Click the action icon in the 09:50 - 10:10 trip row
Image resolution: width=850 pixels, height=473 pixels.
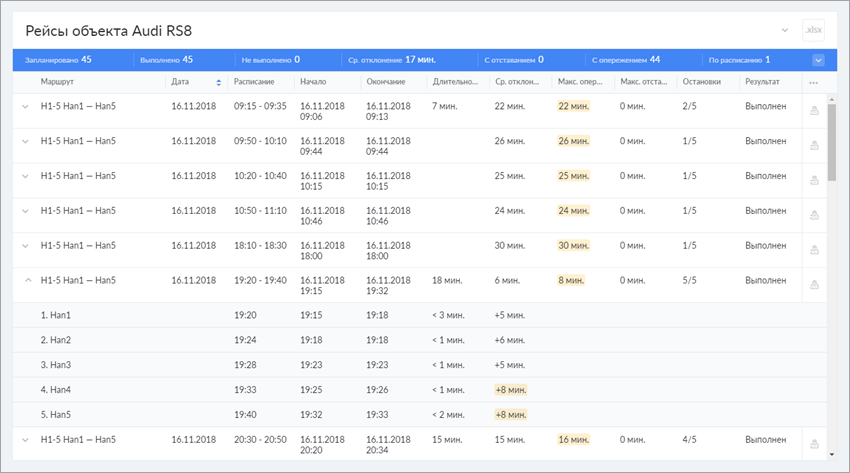pyautogui.click(x=814, y=146)
